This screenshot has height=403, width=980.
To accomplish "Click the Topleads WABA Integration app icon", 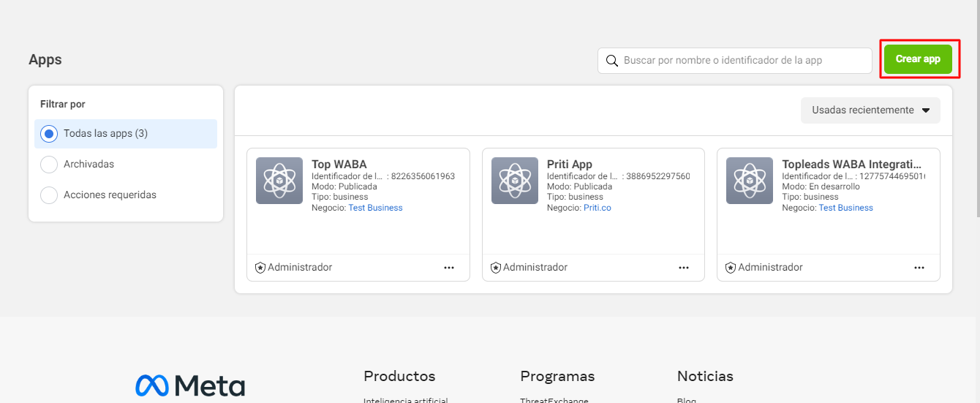I will 749,181.
